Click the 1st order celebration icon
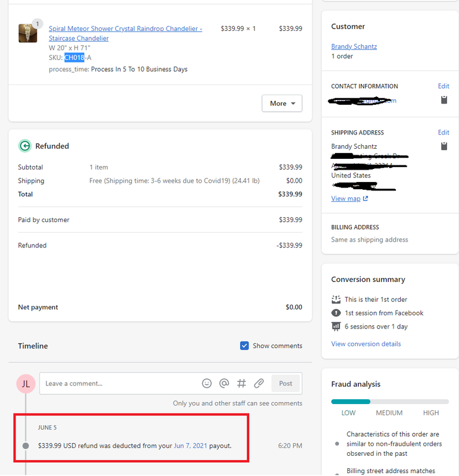This screenshot has width=459, height=476. click(336, 299)
